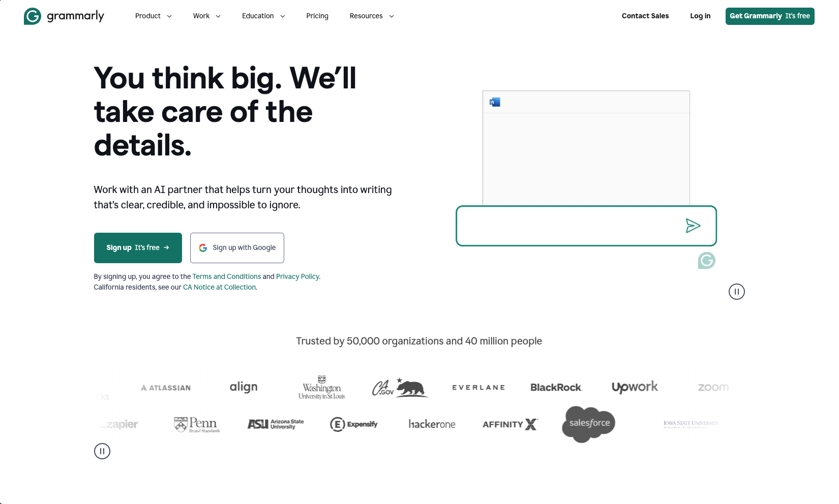Click the Upwork logo

tap(635, 387)
